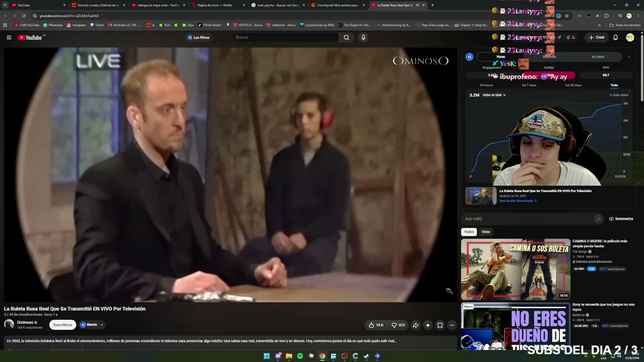Screen dimensions: 644x362
Task: Open YouTube notifications bell
Action: click(x=615, y=37)
